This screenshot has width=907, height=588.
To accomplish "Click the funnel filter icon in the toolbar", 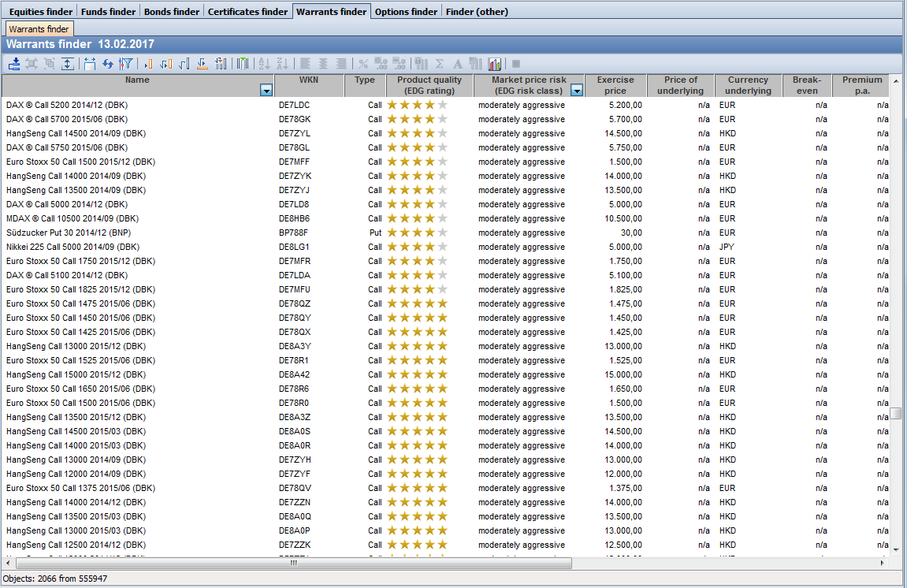I will pyautogui.click(x=126, y=64).
